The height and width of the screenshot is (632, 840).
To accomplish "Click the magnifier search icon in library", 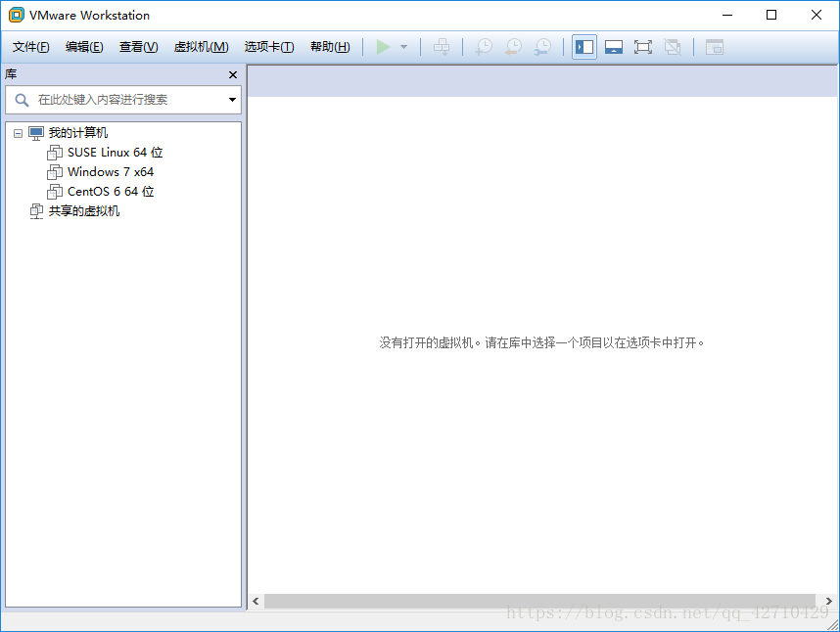I will pyautogui.click(x=22, y=100).
